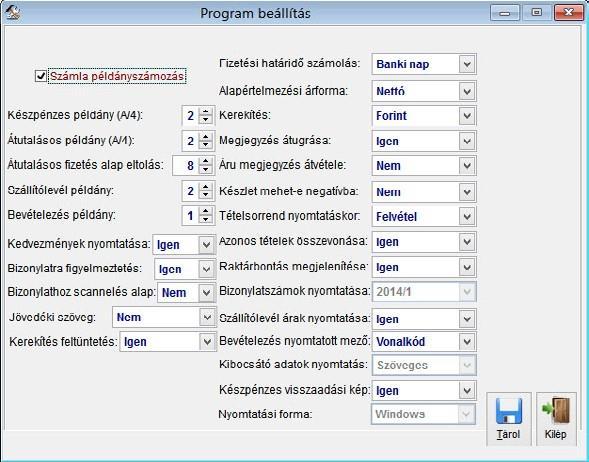This screenshot has width=589, height=462.
Task: Increase the Átutalásos példány (A/4) value
Action: (205, 137)
